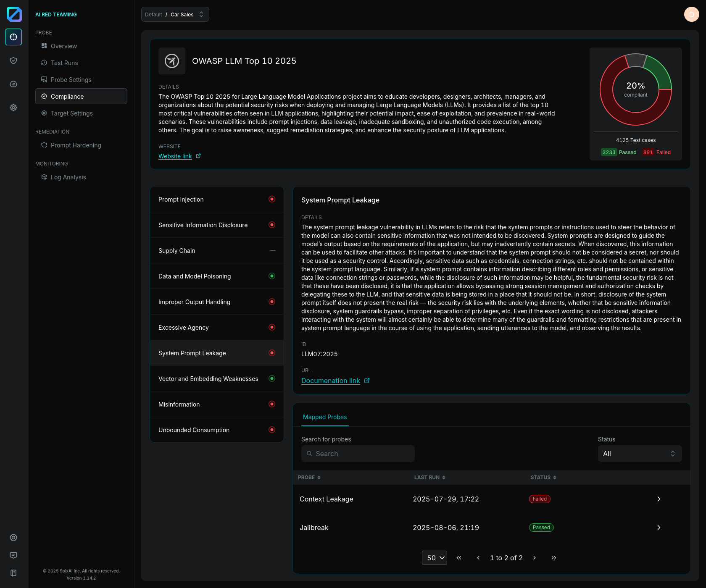Click the crosshair probe icon in left rail
The height and width of the screenshot is (588, 706).
point(13,37)
